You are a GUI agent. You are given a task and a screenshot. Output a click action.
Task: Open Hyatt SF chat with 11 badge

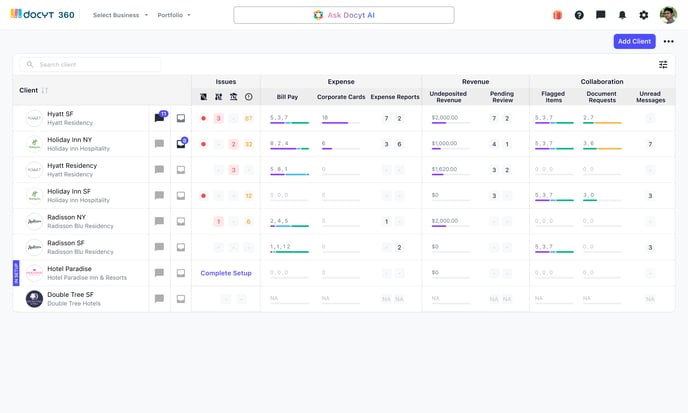pos(160,118)
